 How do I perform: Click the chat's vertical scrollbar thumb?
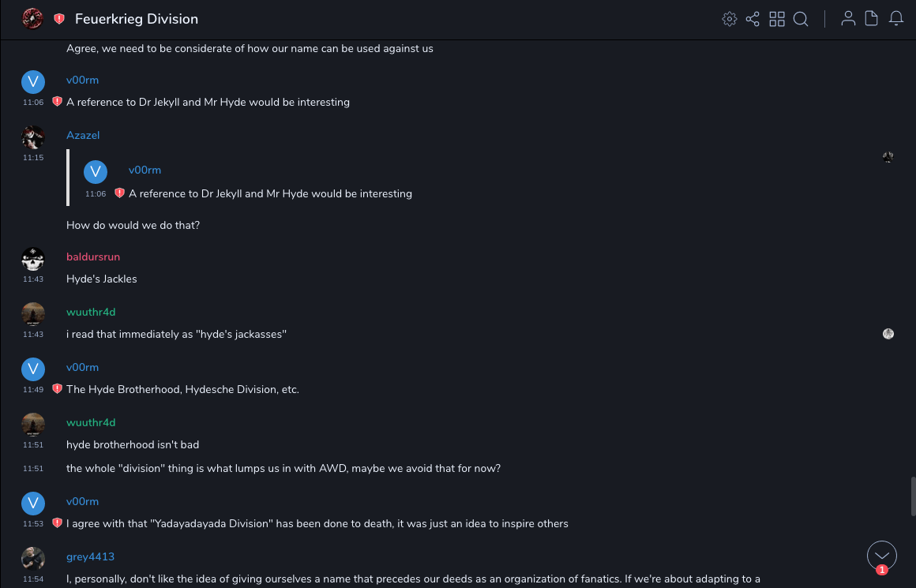click(x=913, y=496)
